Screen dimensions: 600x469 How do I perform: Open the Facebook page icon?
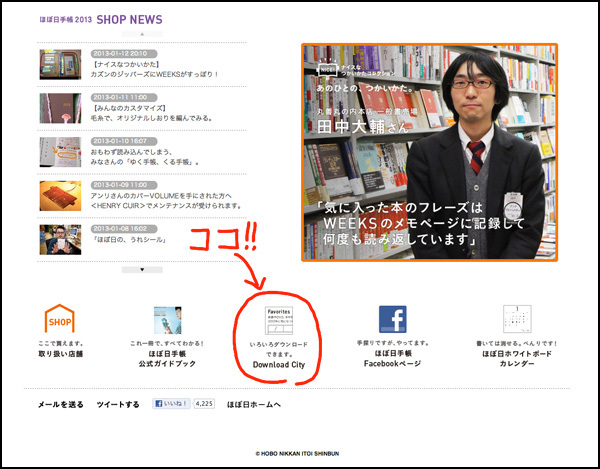tap(392, 320)
